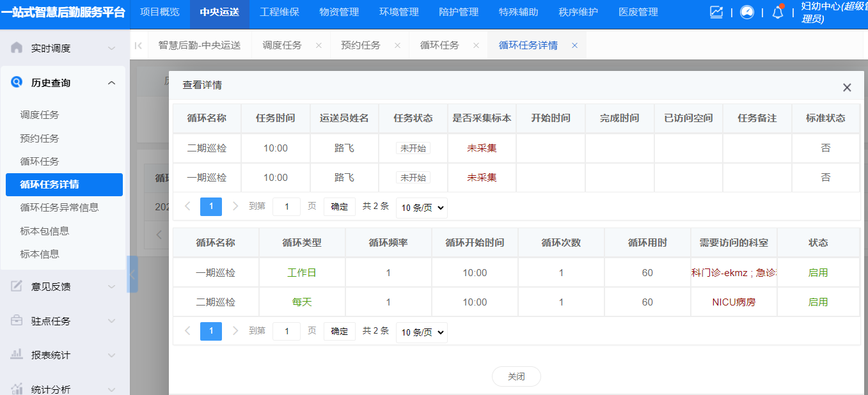The width and height of the screenshot is (868, 395).
Task: Close the 预约任务 tab
Action: [x=397, y=45]
